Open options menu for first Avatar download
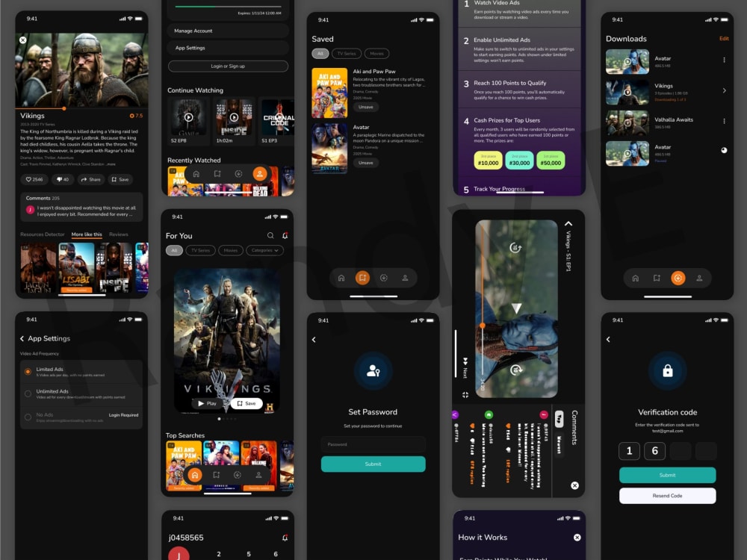This screenshot has width=747, height=560. point(724,60)
